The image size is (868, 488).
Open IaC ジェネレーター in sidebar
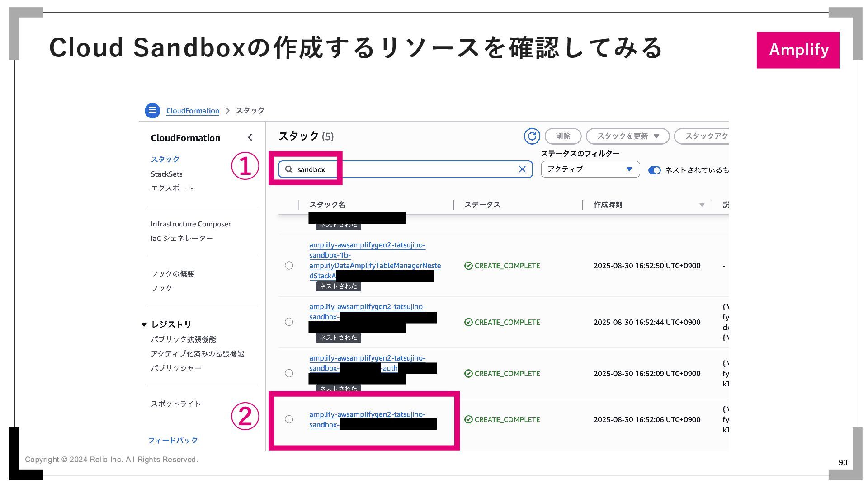tap(182, 238)
